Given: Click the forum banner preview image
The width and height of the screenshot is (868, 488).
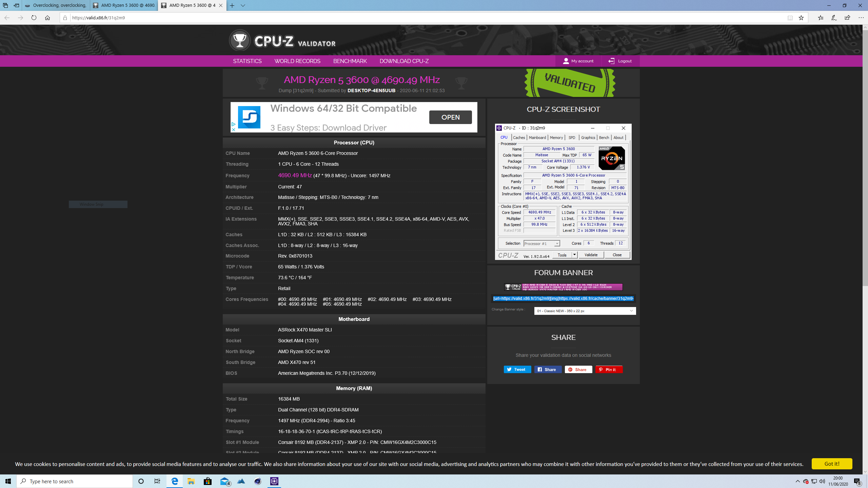Looking at the screenshot, I should [563, 287].
